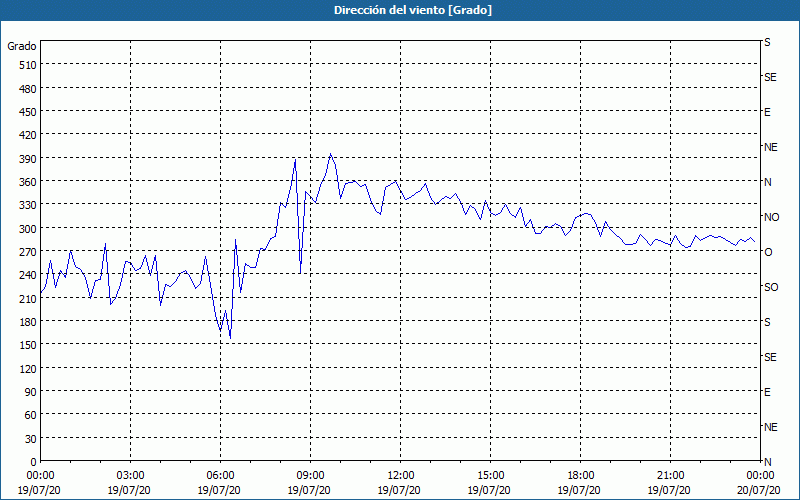Viewport: 800px width, 500px height.
Task: Click the 90 degree axis label
Action: (x=30, y=392)
